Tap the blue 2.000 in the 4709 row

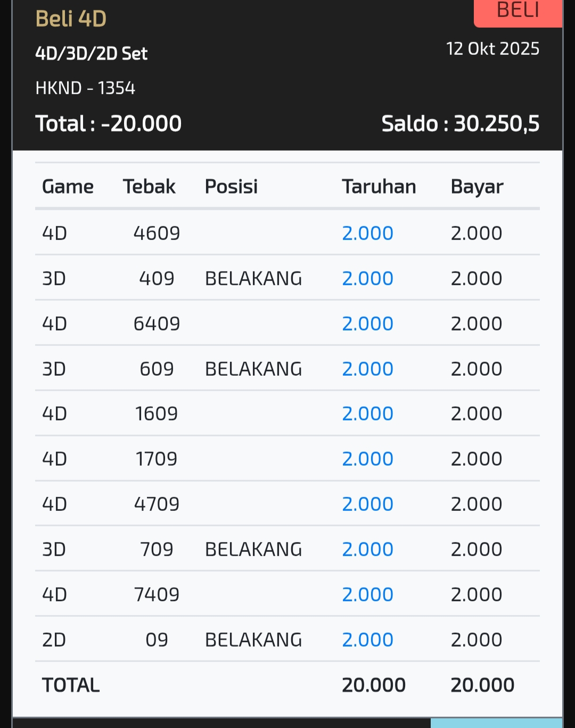[x=367, y=504]
